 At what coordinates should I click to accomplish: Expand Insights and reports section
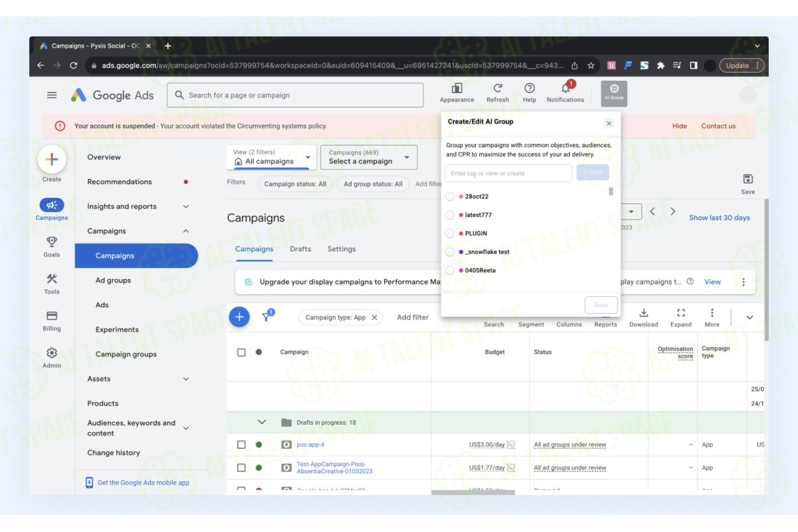tap(186, 206)
